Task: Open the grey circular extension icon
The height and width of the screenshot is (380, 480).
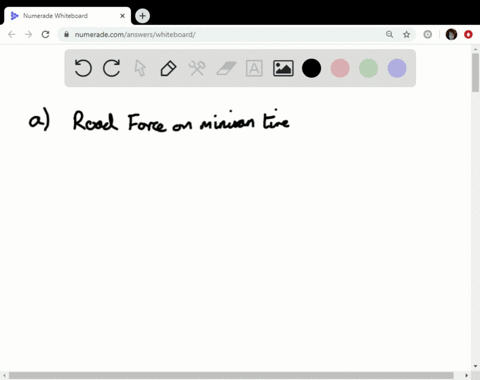Action: tap(428, 34)
